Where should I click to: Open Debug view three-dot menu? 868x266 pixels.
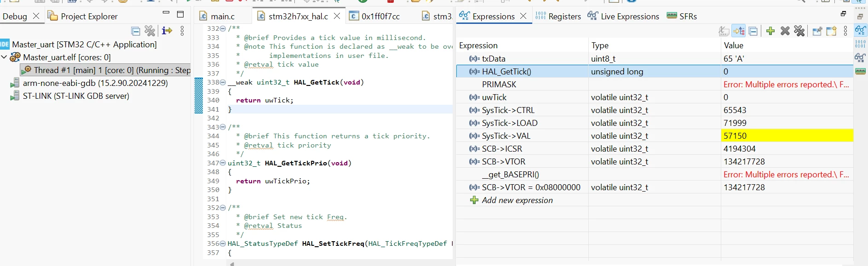point(182,31)
